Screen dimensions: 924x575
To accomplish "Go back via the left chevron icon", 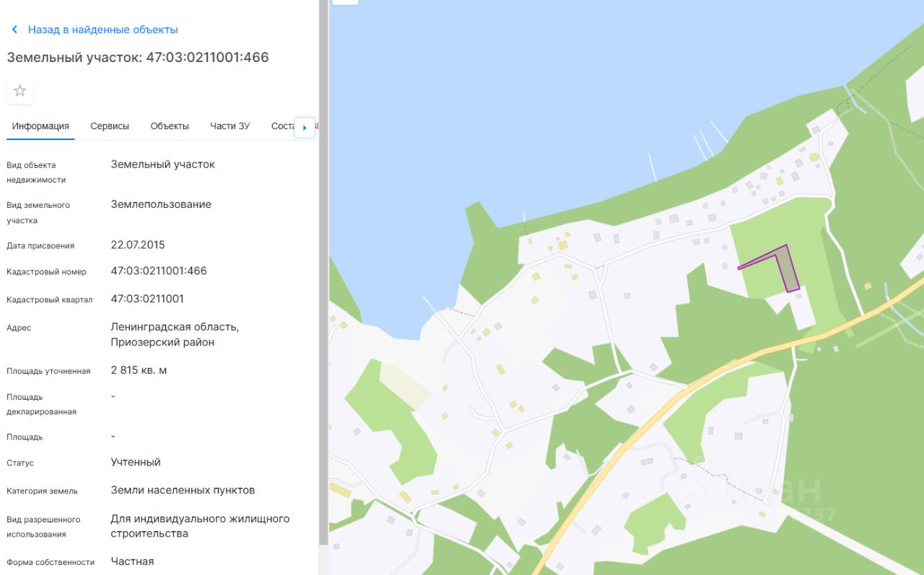I will click(14, 30).
